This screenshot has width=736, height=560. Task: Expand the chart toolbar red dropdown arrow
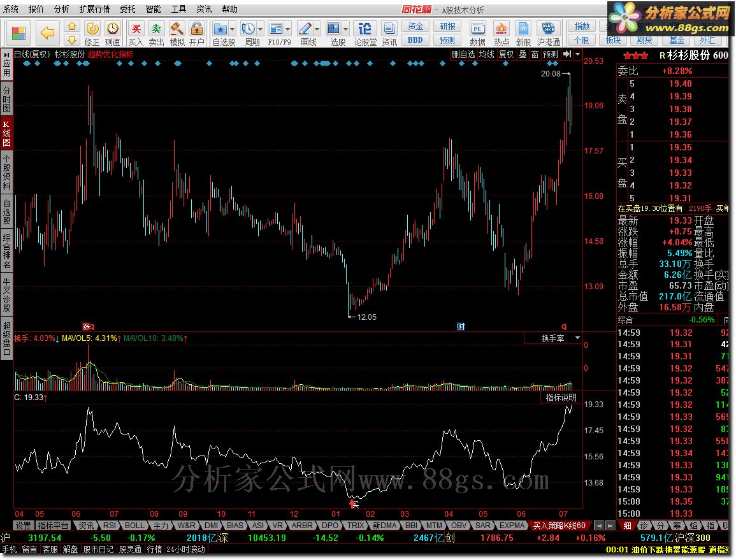(x=578, y=54)
